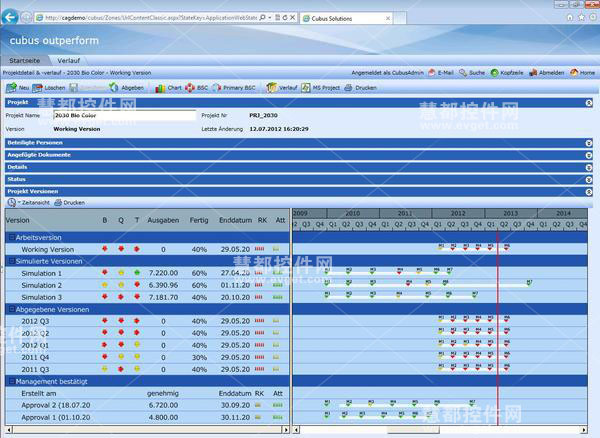Collapse the Management bestätigt group
The image size is (600, 438).
coord(11,381)
